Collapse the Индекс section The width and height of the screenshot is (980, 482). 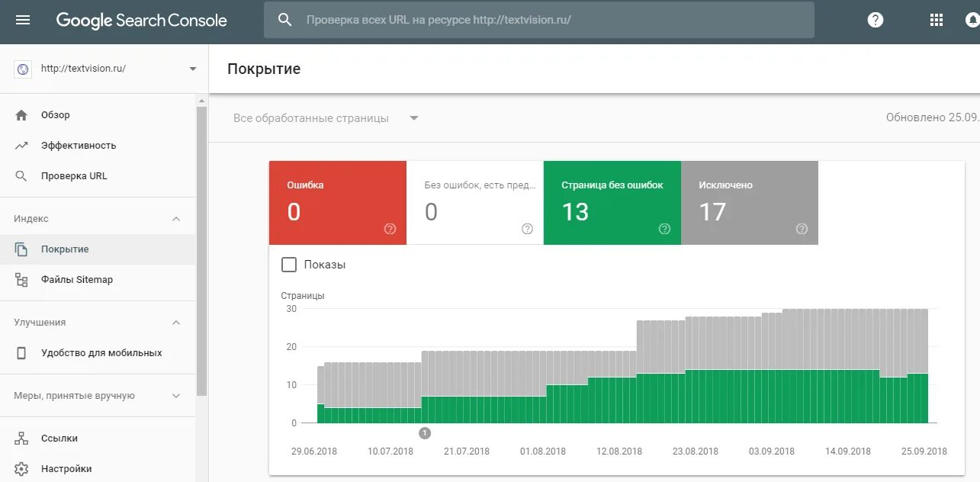(176, 219)
